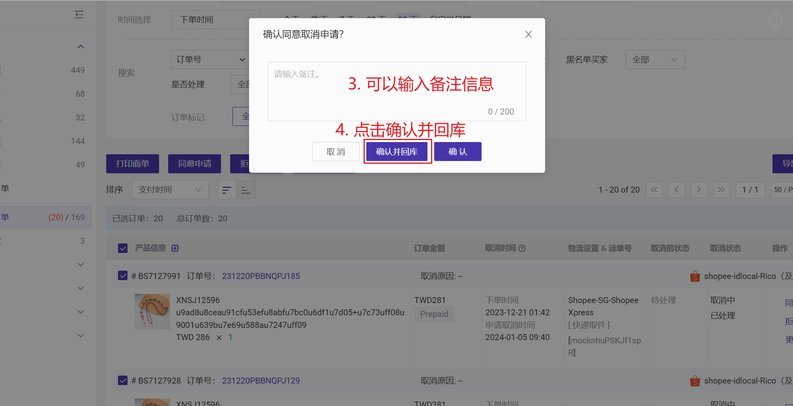
Task: Uncheck order BS7127991 checkbox
Action: [x=122, y=276]
